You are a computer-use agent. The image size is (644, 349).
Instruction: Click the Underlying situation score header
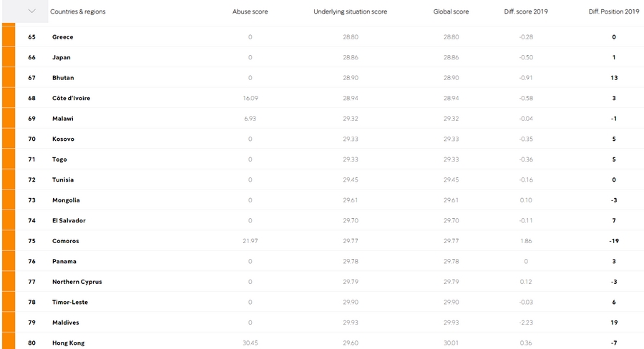point(351,11)
